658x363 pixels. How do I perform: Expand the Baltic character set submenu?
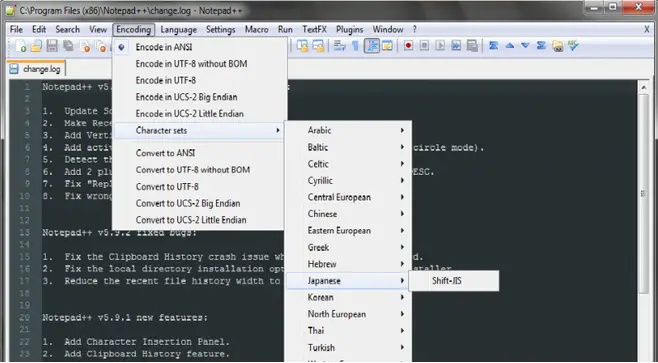pos(348,147)
